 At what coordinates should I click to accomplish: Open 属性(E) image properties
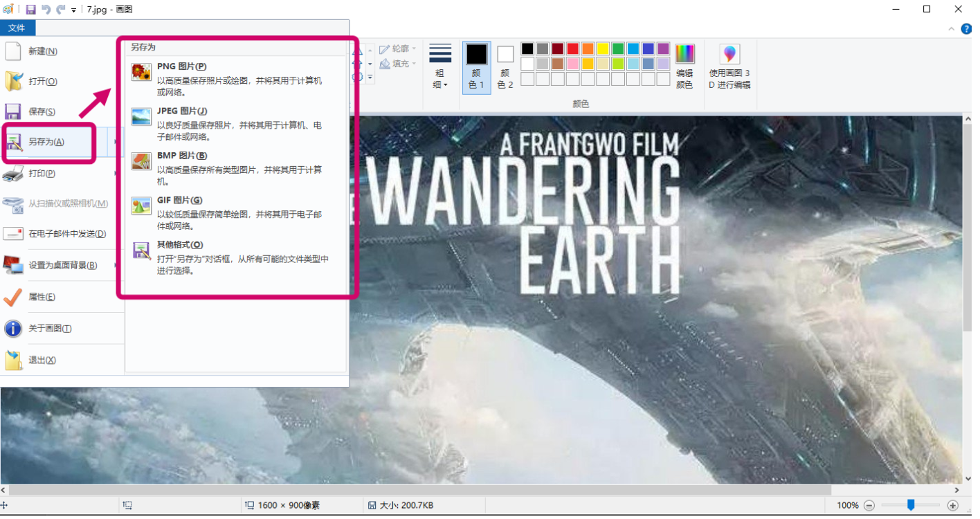click(x=62, y=297)
